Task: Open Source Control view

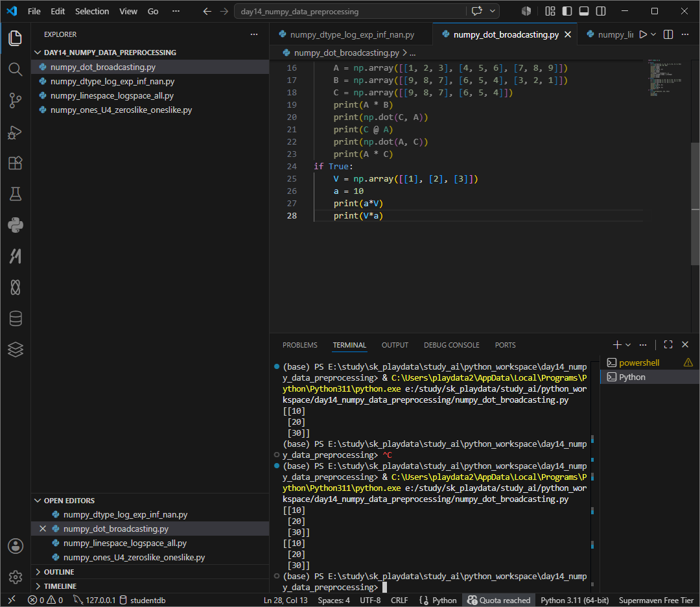Action: click(15, 101)
